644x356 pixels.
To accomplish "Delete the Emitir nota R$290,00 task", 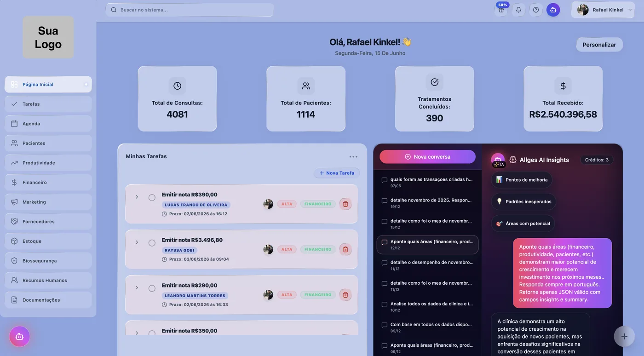I will pyautogui.click(x=345, y=295).
